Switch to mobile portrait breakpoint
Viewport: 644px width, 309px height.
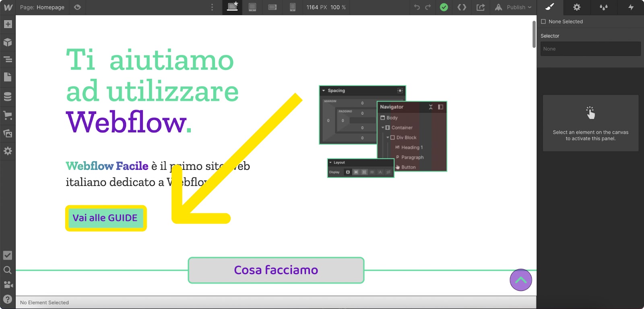tap(293, 7)
